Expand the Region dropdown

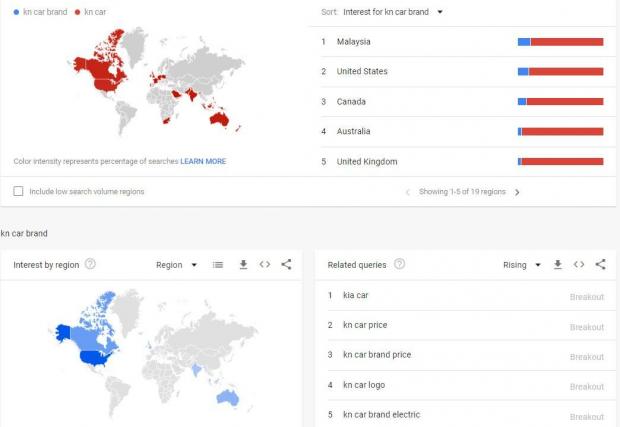(176, 265)
